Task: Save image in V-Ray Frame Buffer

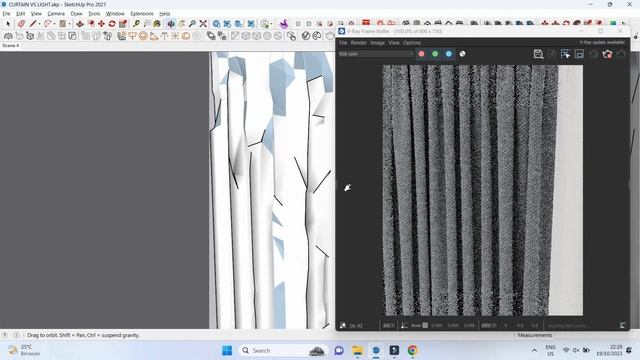Action: point(538,54)
